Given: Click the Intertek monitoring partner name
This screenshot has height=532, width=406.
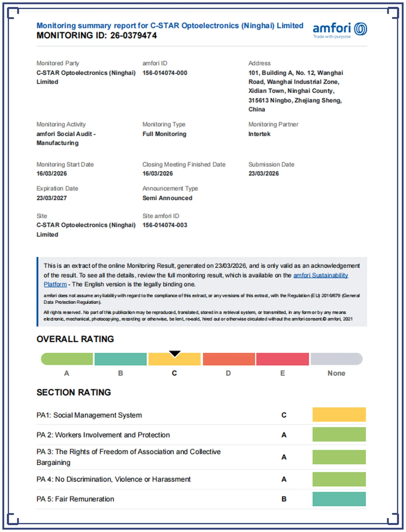Looking at the screenshot, I should point(259,134).
